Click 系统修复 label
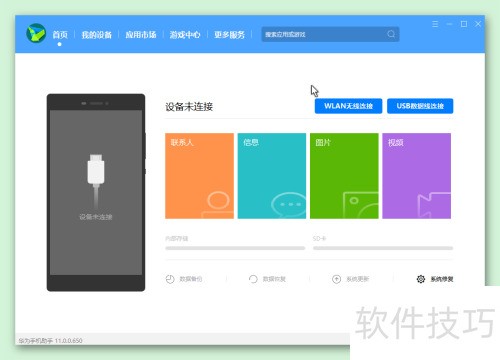 coord(442,279)
